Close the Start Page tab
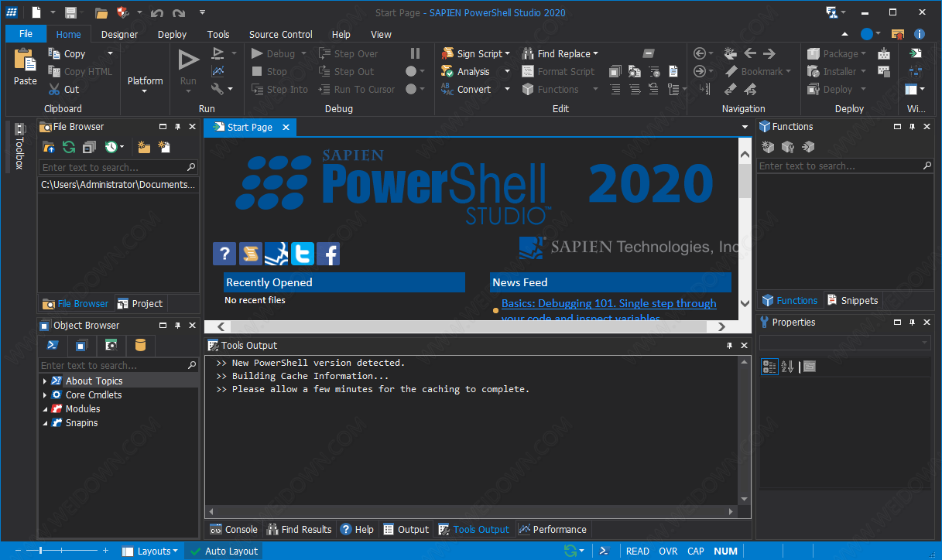The image size is (942, 560). click(x=286, y=128)
